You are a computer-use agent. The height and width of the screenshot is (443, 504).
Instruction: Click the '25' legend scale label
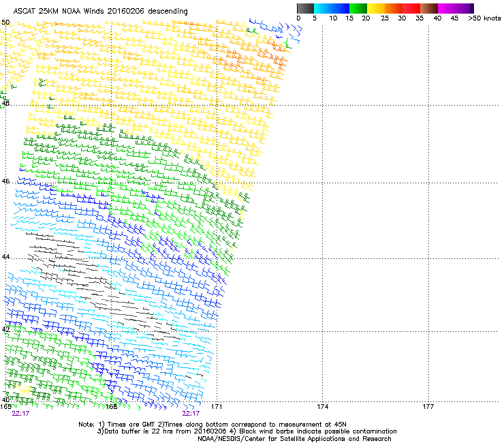(385, 18)
